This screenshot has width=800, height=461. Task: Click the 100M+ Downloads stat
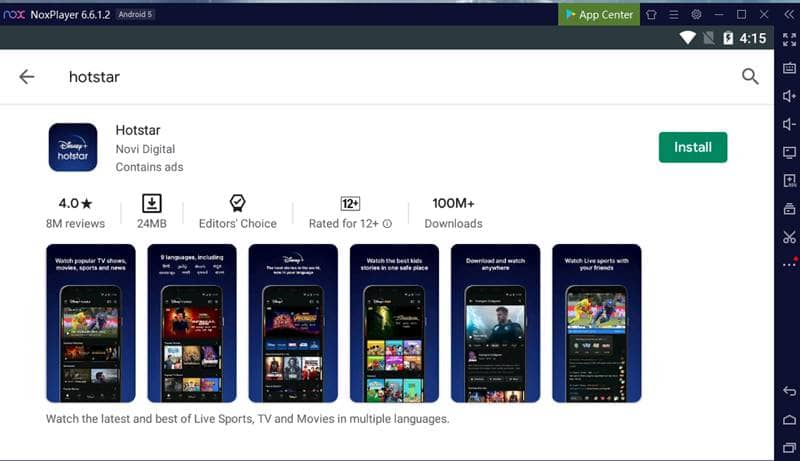(x=453, y=213)
